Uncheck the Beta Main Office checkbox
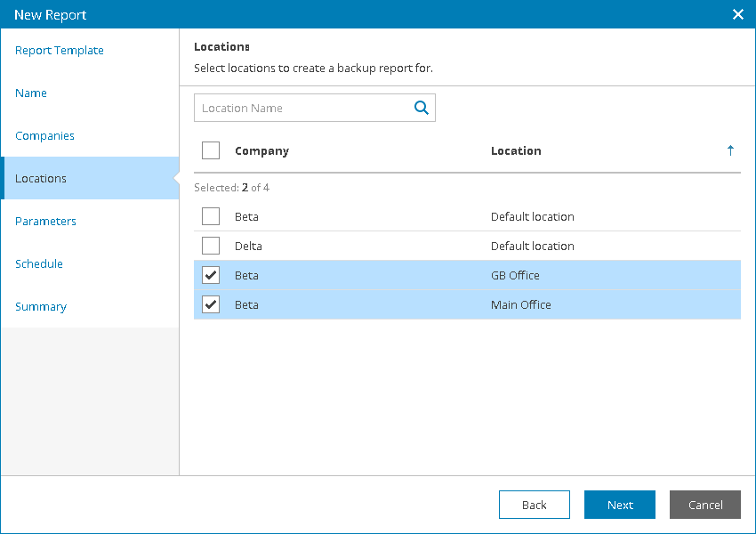 point(211,304)
